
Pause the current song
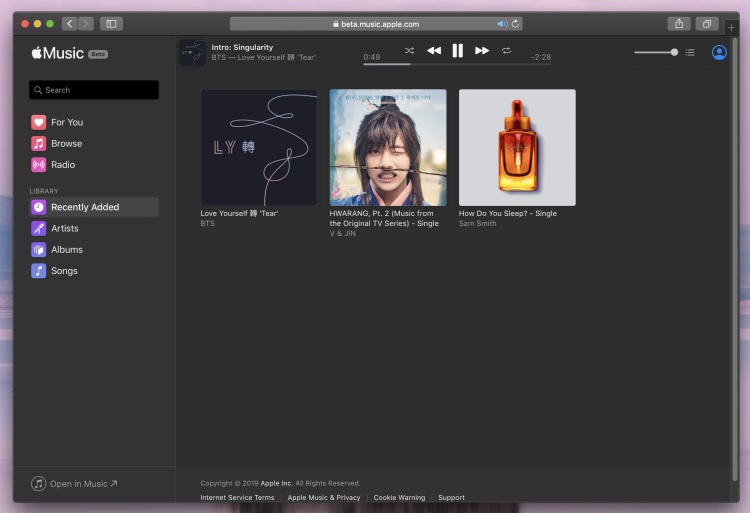(458, 50)
